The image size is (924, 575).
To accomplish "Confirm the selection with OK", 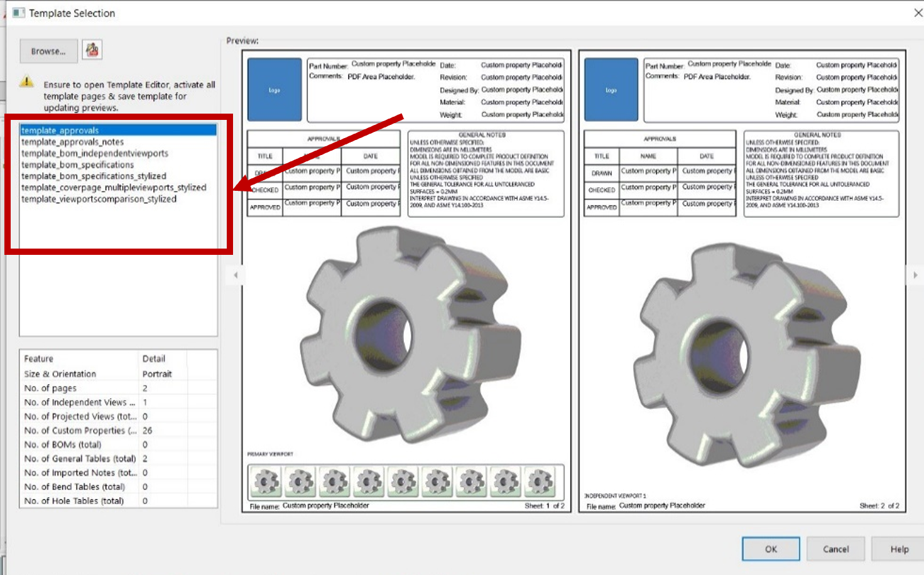I will pyautogui.click(x=771, y=549).
